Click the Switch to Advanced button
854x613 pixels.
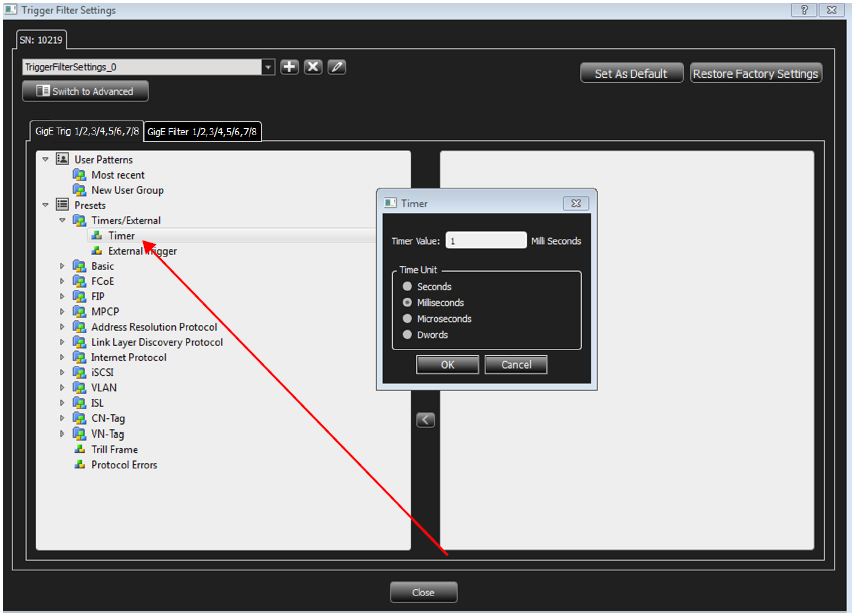pos(86,91)
